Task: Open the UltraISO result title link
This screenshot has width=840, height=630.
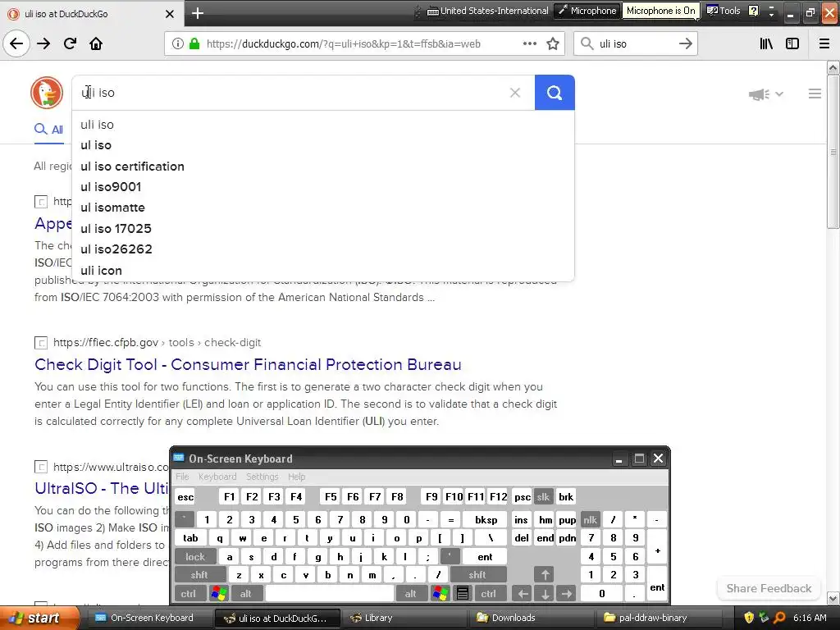Action: pos(102,488)
